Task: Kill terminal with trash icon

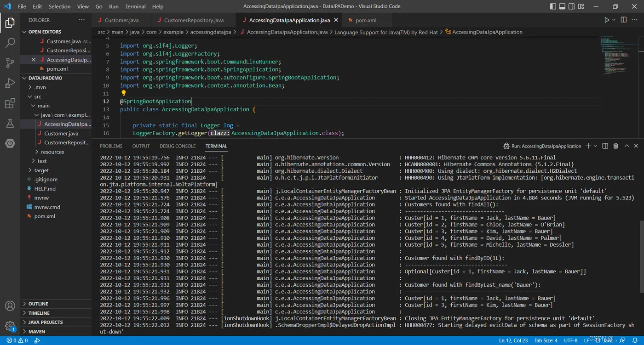Action: pos(616,146)
